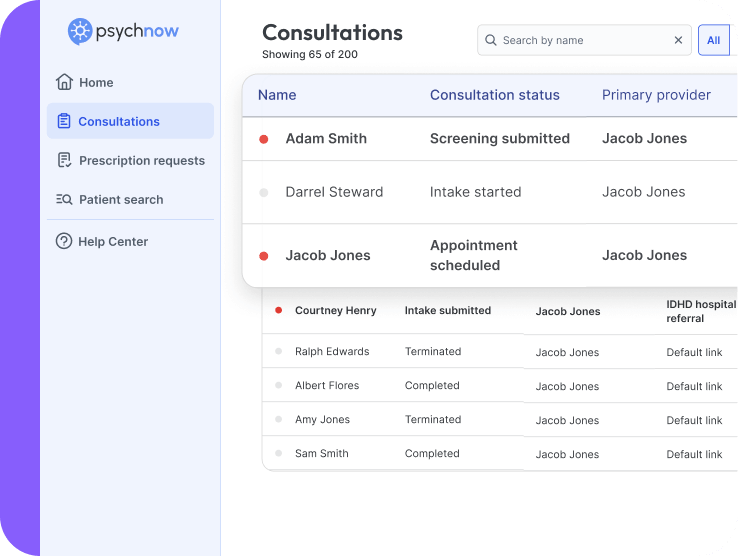Click into the Search by name field
The image size is (738, 556).
pyautogui.click(x=584, y=40)
